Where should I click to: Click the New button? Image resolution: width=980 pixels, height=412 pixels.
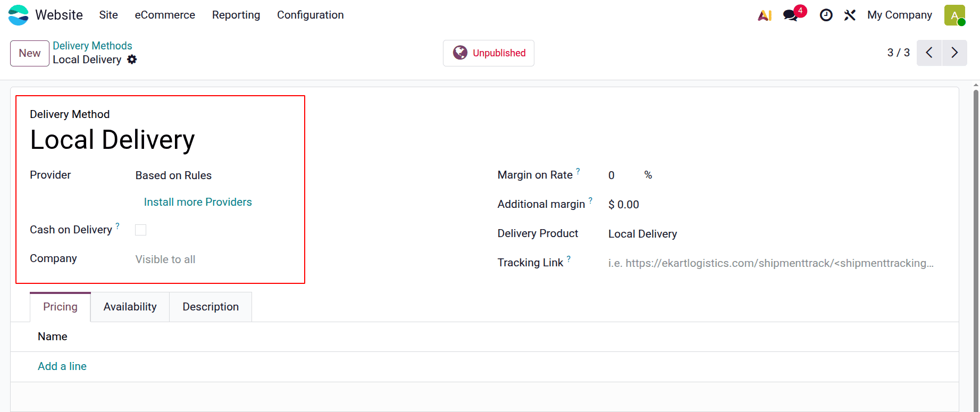point(30,53)
